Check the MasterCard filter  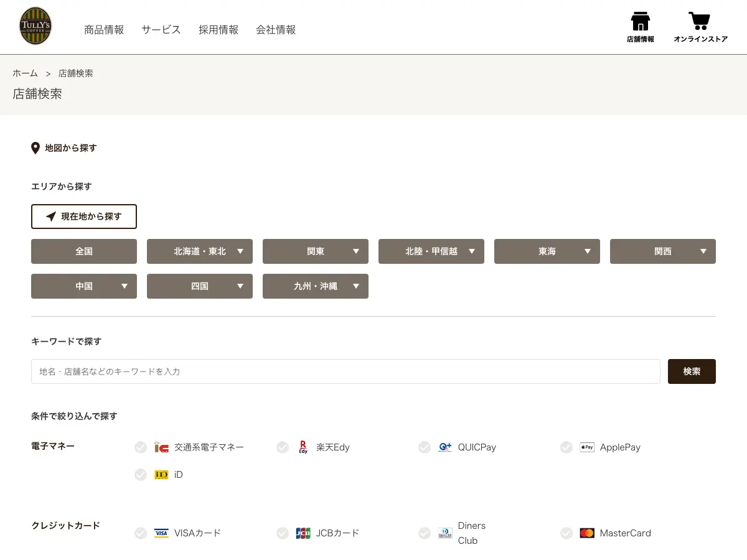566,533
